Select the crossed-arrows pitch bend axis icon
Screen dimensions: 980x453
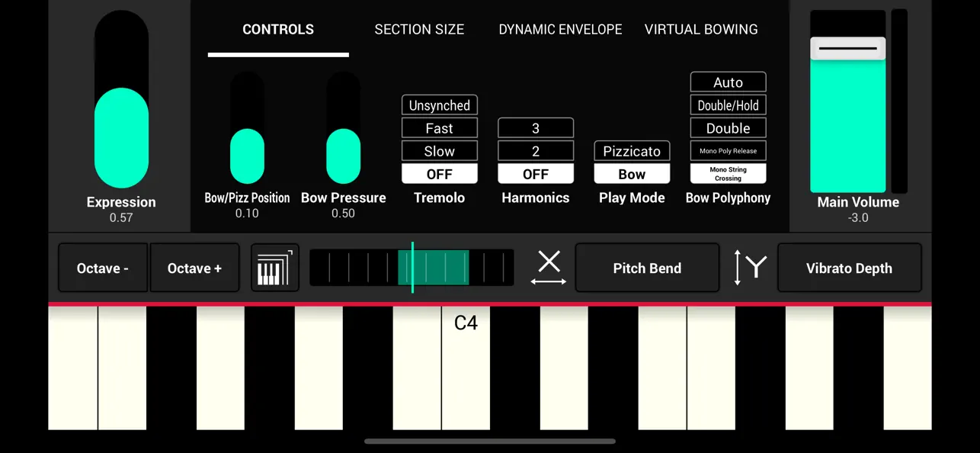[549, 265]
